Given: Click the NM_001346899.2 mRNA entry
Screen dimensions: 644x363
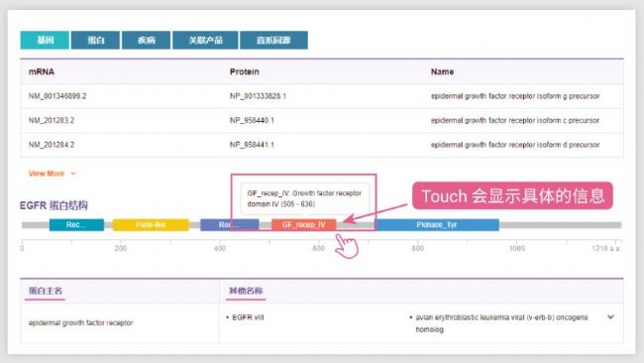Looking at the screenshot, I should tap(57, 96).
